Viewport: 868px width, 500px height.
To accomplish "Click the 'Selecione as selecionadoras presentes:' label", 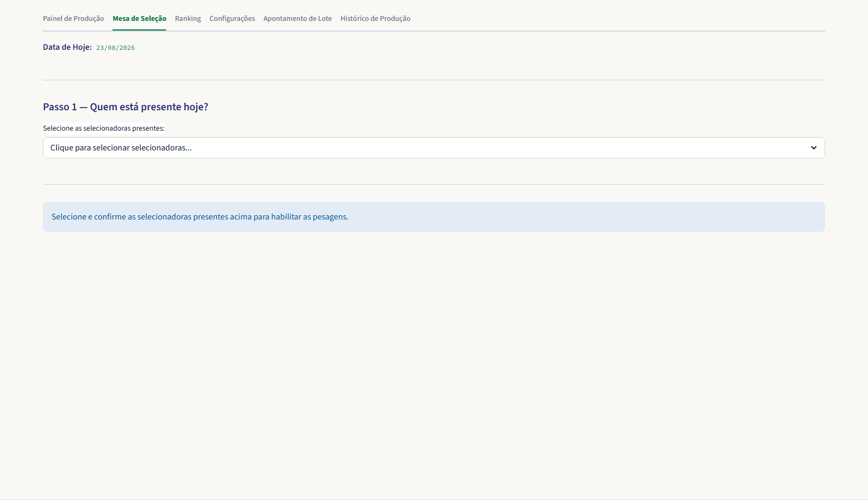I will coord(104,128).
